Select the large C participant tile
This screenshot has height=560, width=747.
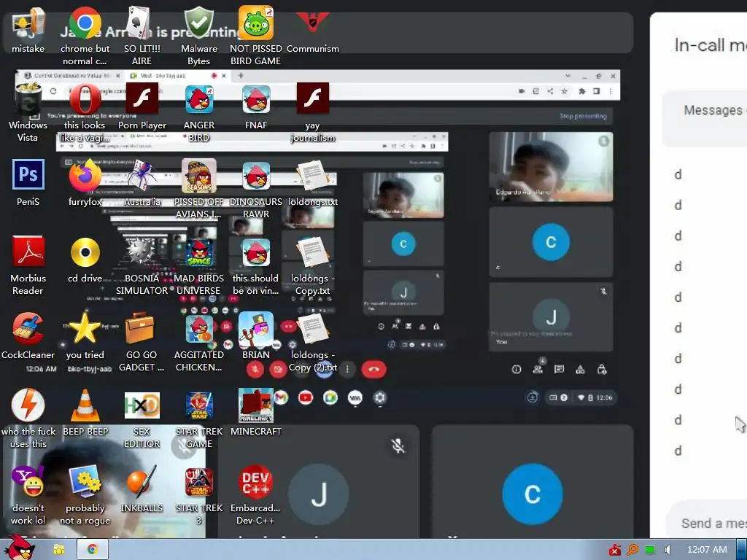(x=533, y=481)
